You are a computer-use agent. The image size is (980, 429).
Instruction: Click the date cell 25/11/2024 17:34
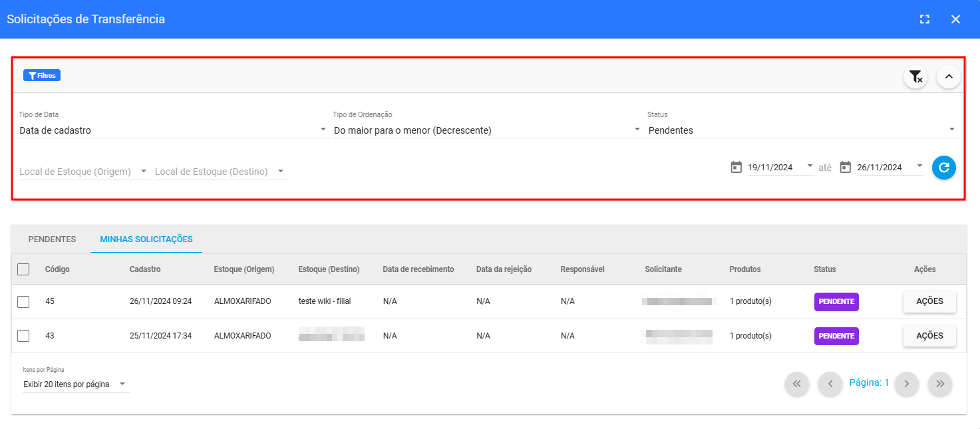161,336
